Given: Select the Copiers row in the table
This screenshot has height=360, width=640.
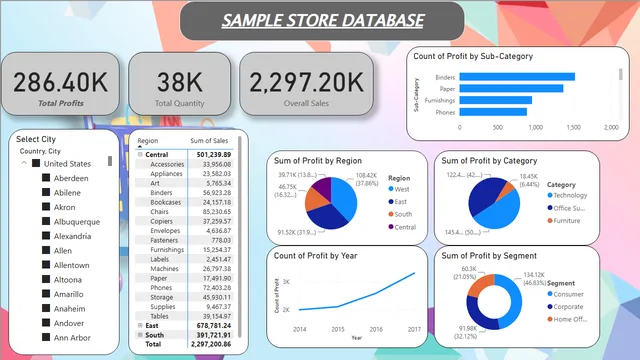Looking at the screenshot, I should click(x=184, y=221).
